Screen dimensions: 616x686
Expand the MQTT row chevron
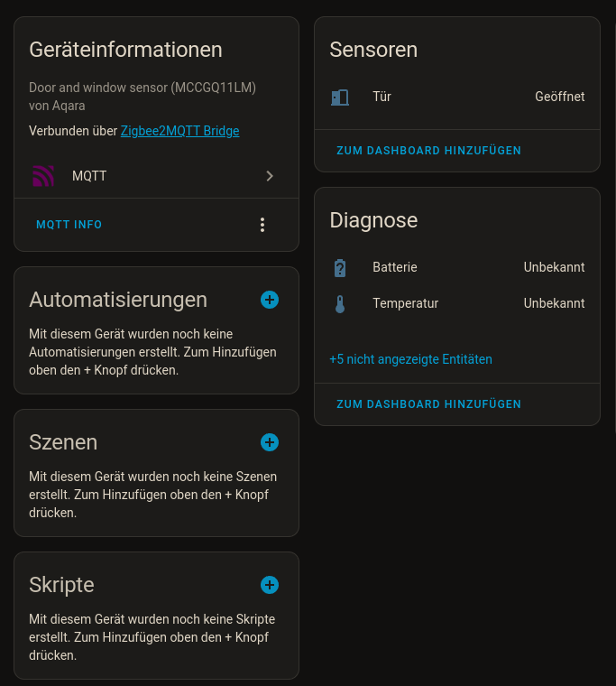pos(270,176)
